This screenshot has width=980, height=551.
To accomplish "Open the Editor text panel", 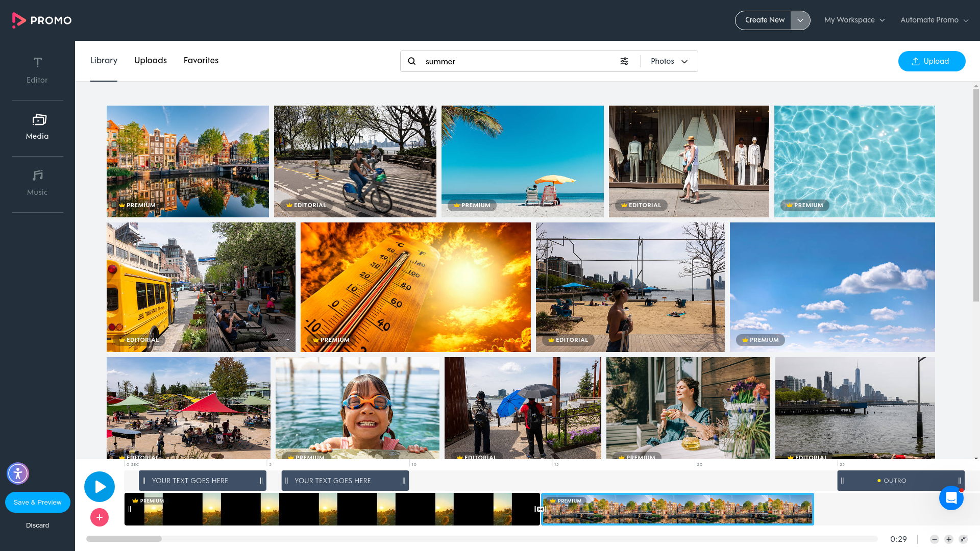I will (37, 70).
